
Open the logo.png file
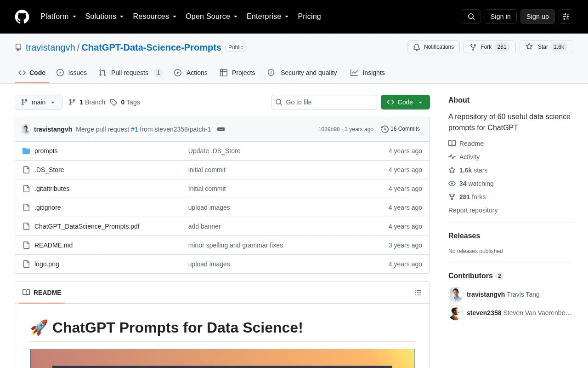click(47, 264)
